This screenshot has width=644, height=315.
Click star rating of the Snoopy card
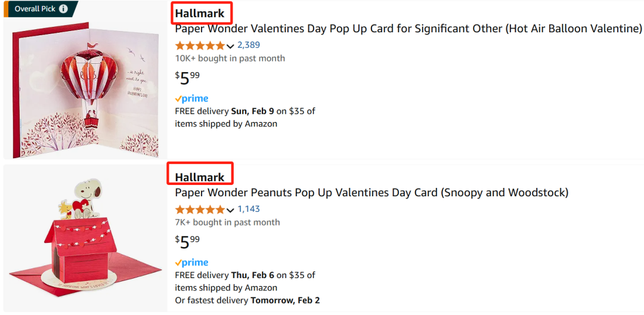200,209
